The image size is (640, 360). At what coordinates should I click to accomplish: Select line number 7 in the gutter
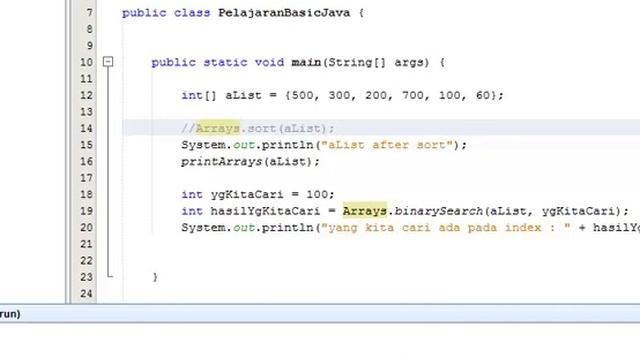coord(89,13)
